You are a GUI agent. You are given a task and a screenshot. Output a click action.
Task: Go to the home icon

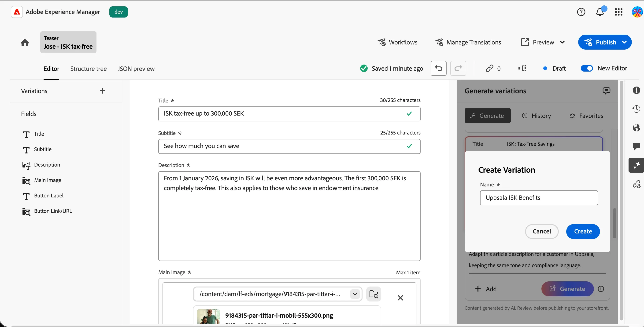25,42
